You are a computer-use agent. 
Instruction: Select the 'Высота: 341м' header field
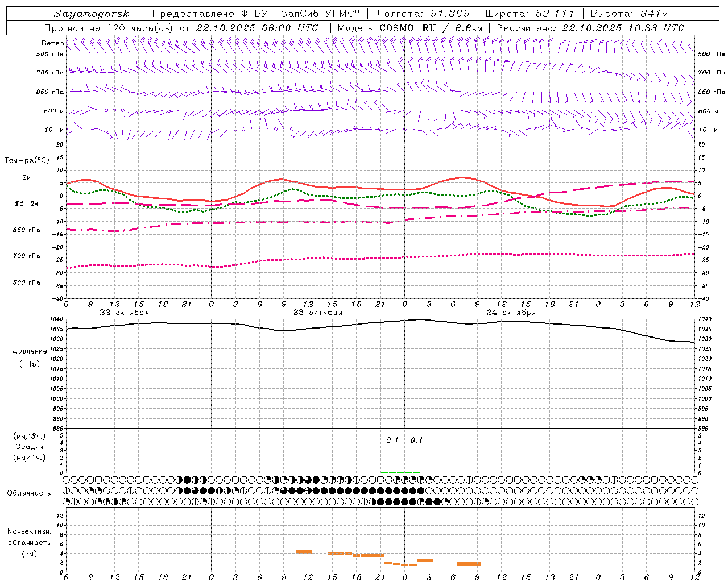(x=629, y=14)
